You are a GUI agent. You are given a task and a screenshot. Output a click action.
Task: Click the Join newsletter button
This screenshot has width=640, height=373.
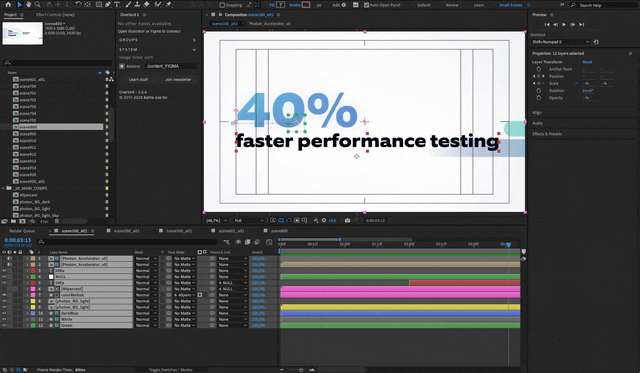(x=178, y=80)
